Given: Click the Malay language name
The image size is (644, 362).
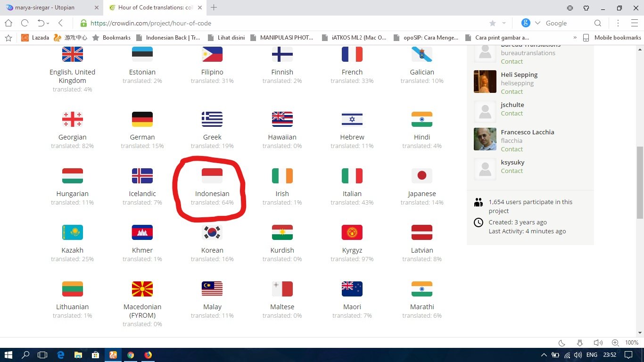Looking at the screenshot, I should pos(212,307).
